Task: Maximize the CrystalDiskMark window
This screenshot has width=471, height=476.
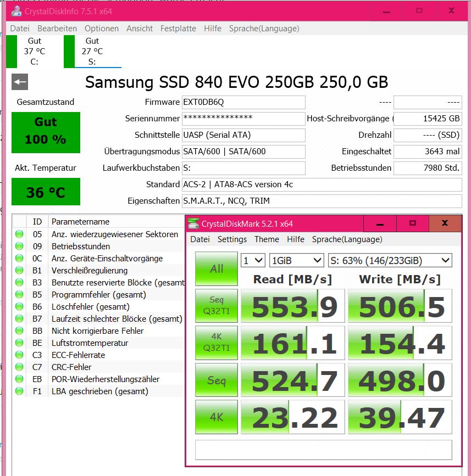Action: (x=412, y=224)
